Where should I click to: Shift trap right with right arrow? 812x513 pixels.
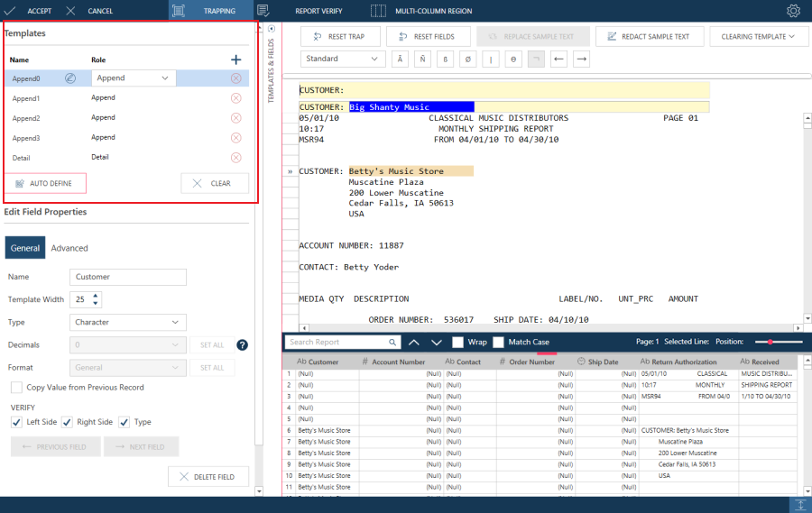582,60
